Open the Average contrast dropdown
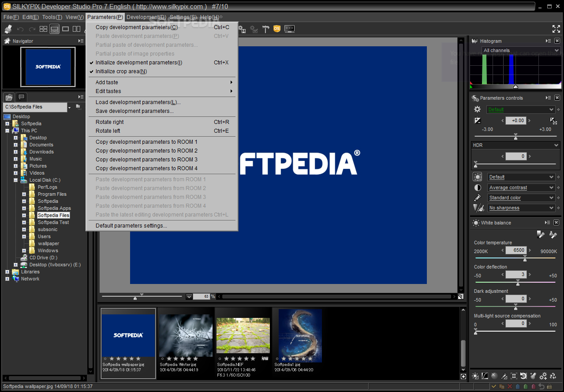Viewport: 564px width, 392px height. coord(521,187)
